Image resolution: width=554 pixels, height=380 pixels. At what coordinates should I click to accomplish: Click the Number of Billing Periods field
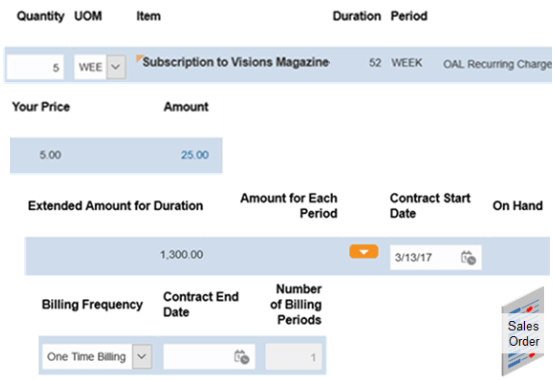coord(294,357)
